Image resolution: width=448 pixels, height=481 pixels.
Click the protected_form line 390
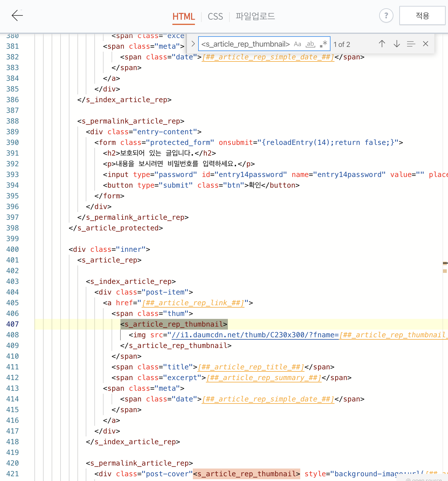249,143
